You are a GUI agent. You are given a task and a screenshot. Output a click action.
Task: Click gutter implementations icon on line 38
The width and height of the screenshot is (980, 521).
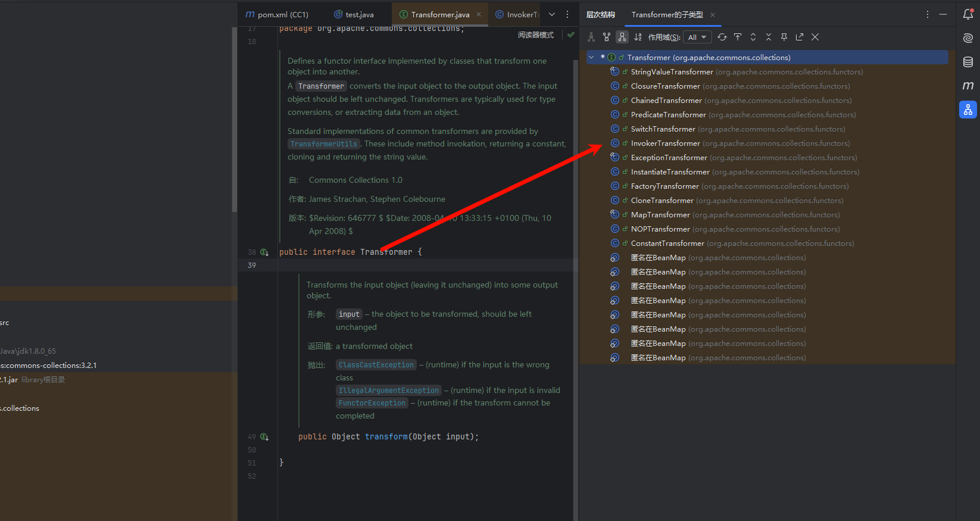pyautogui.click(x=264, y=252)
